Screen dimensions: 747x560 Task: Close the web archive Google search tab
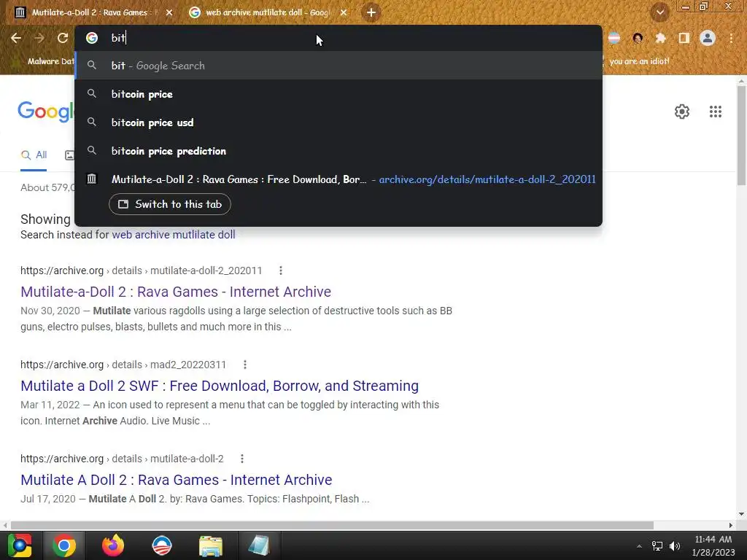click(x=344, y=13)
